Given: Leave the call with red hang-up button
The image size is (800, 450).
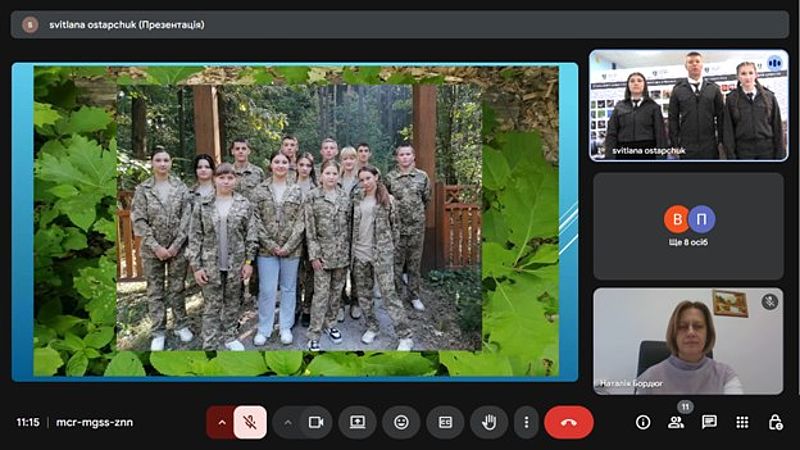Looking at the screenshot, I should 569,422.
